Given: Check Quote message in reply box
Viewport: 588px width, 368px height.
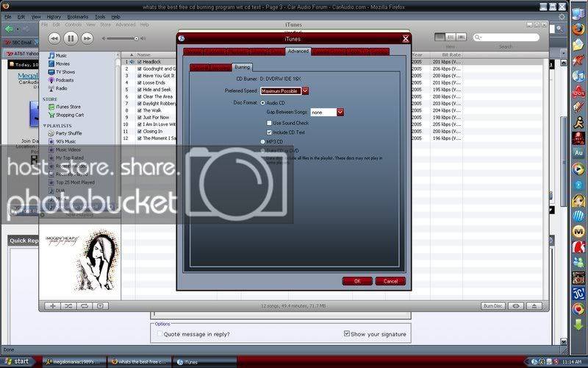Looking at the screenshot, I should click(159, 334).
